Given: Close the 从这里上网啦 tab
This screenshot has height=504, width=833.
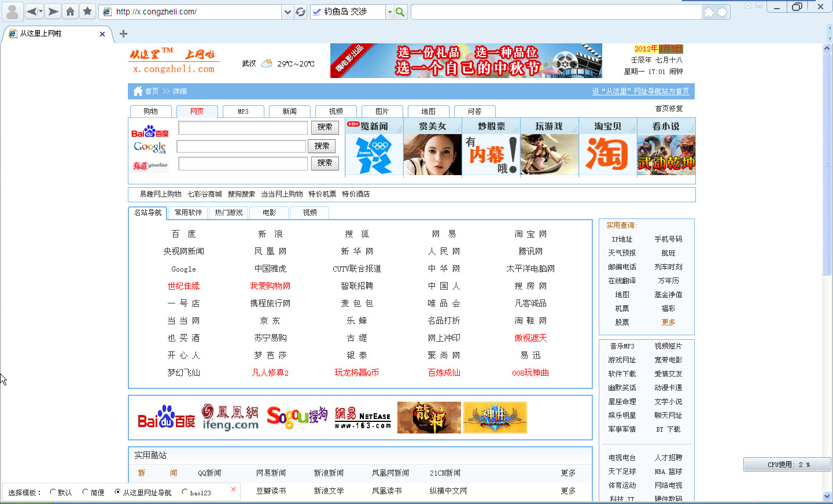Looking at the screenshot, I should [x=102, y=34].
